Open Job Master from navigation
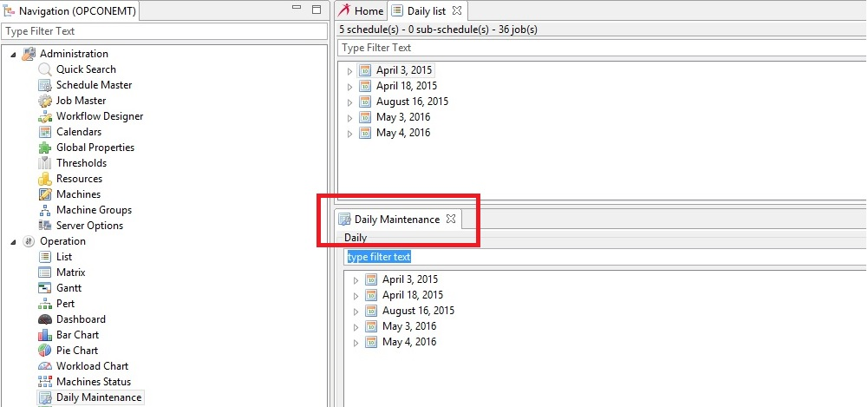This screenshot has width=868, height=407. pos(81,101)
